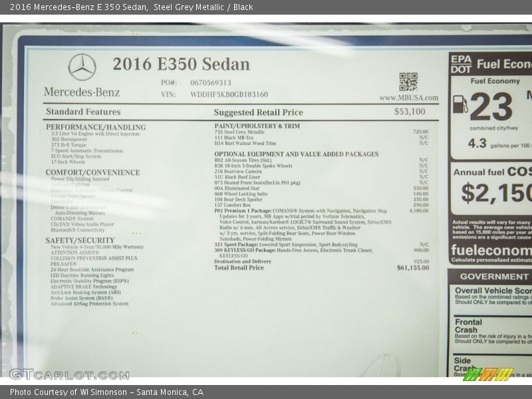Click 'COLLISION PREVENTION ASSIST PLUS'
Viewport: 532px width, 399px height.
(x=94, y=258)
